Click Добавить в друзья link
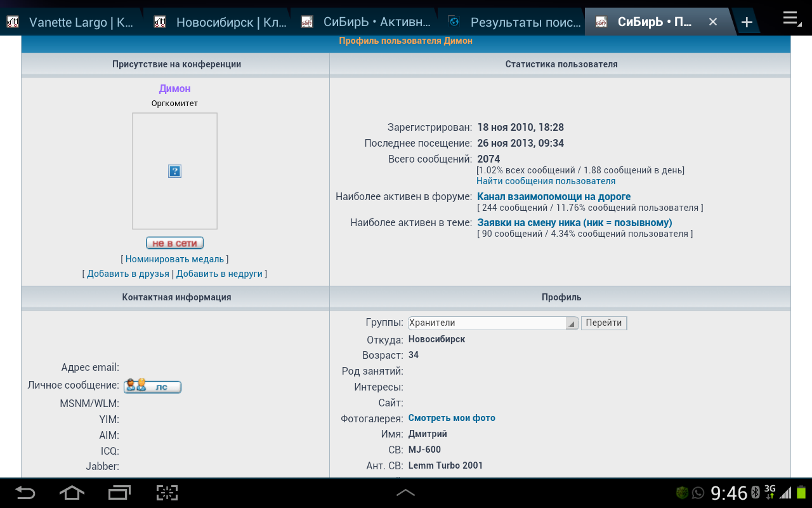This screenshot has width=812, height=508. coord(128,274)
